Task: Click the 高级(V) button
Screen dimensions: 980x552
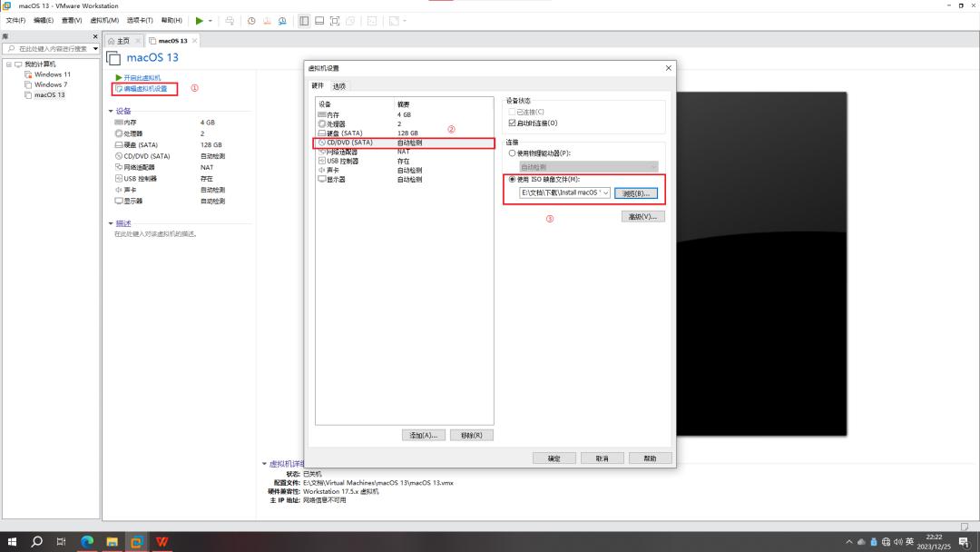Action: point(645,215)
